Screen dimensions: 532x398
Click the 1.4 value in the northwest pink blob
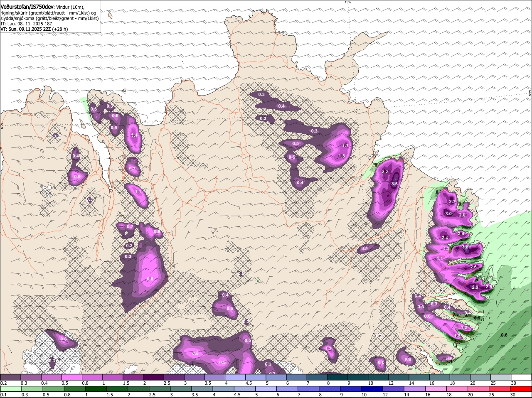134,135
